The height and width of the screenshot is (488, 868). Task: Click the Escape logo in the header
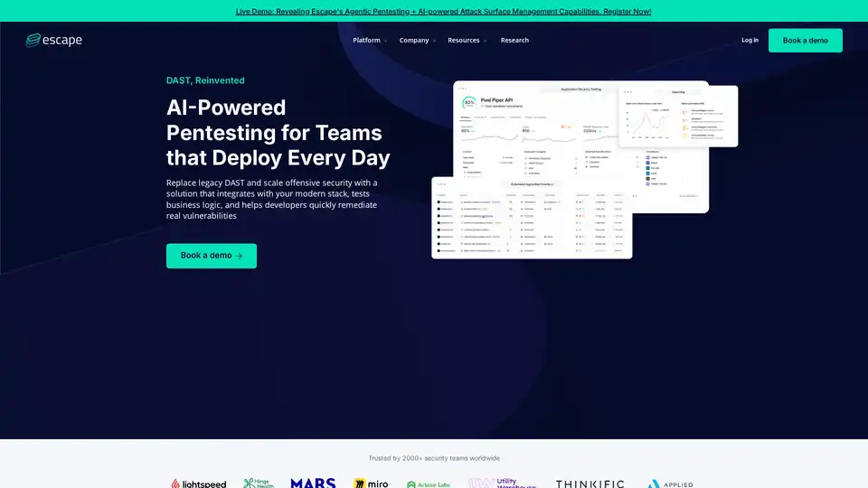(x=54, y=40)
